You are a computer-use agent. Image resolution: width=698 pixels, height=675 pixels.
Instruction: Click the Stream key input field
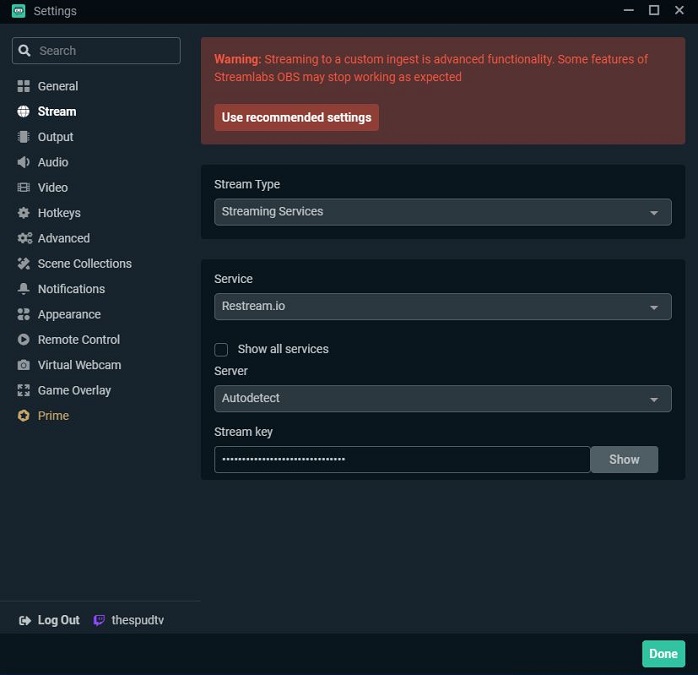(402, 459)
